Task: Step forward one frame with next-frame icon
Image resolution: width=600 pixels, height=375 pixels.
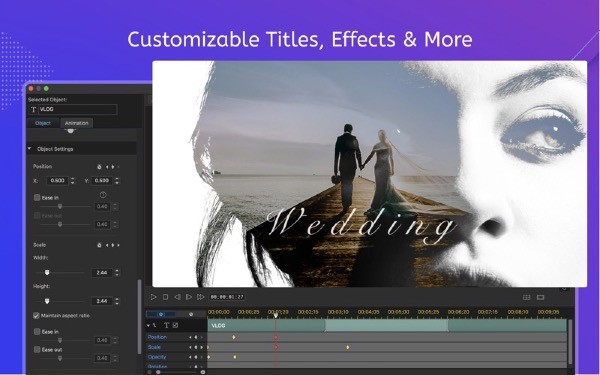Action: pos(189,297)
